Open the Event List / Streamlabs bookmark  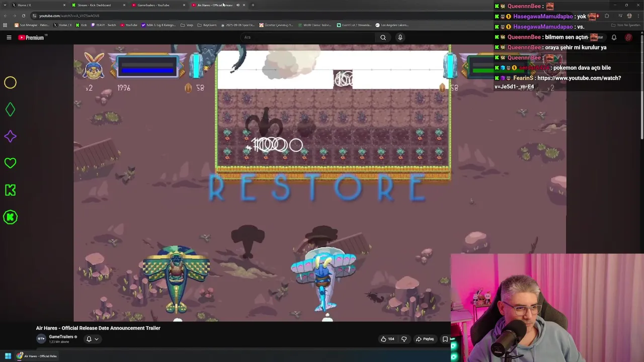point(354,25)
